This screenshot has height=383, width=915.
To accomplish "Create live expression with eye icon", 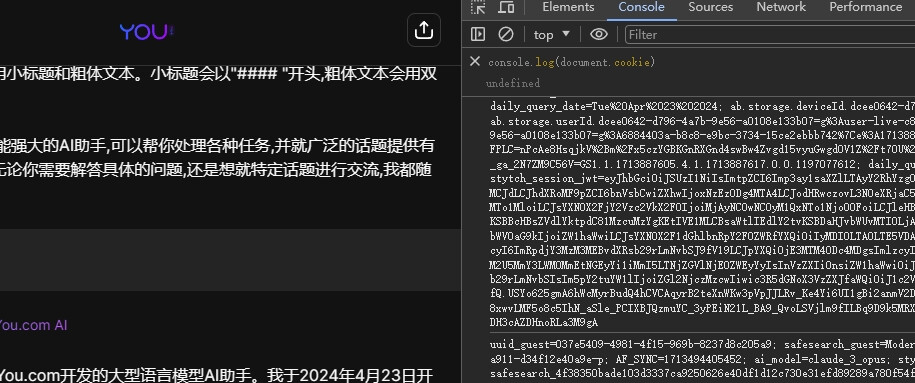I will point(599,34).
